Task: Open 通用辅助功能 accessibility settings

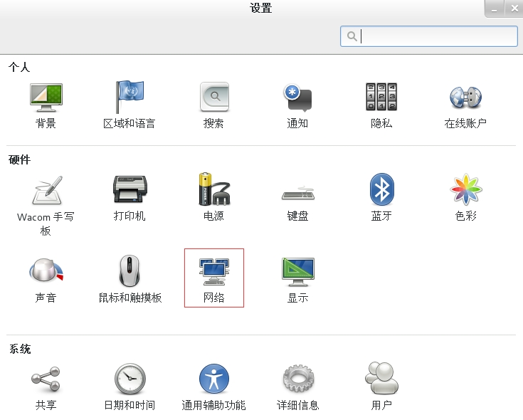Action: pos(213,387)
